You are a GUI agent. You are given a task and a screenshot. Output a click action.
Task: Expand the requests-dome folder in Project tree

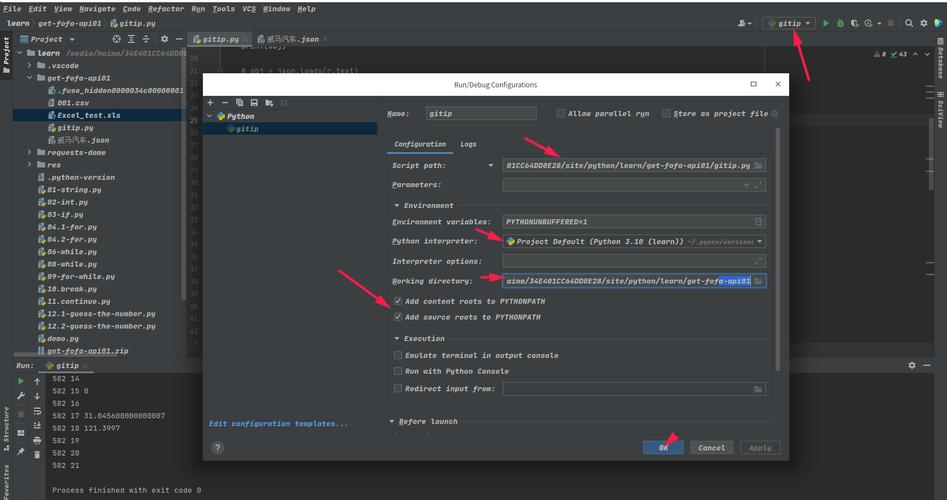point(30,152)
